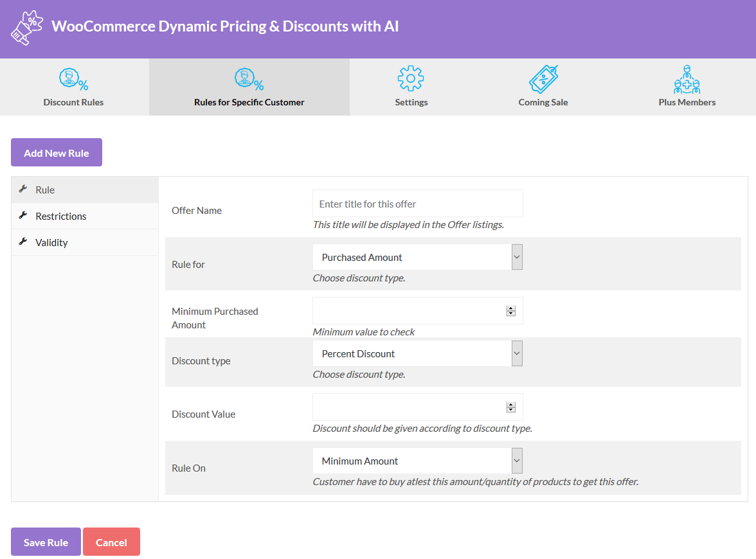
Task: Click the wrench icon beside Restrictions
Action: coord(22,216)
